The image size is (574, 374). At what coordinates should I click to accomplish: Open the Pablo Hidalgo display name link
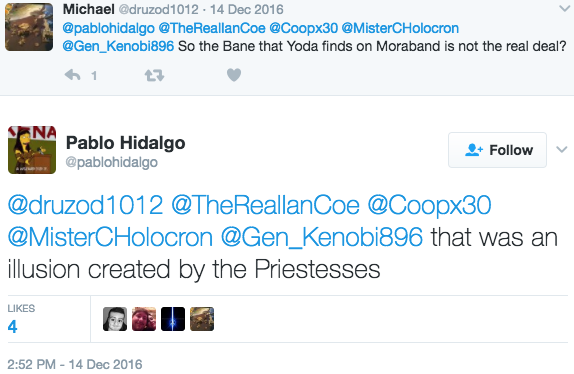(126, 142)
